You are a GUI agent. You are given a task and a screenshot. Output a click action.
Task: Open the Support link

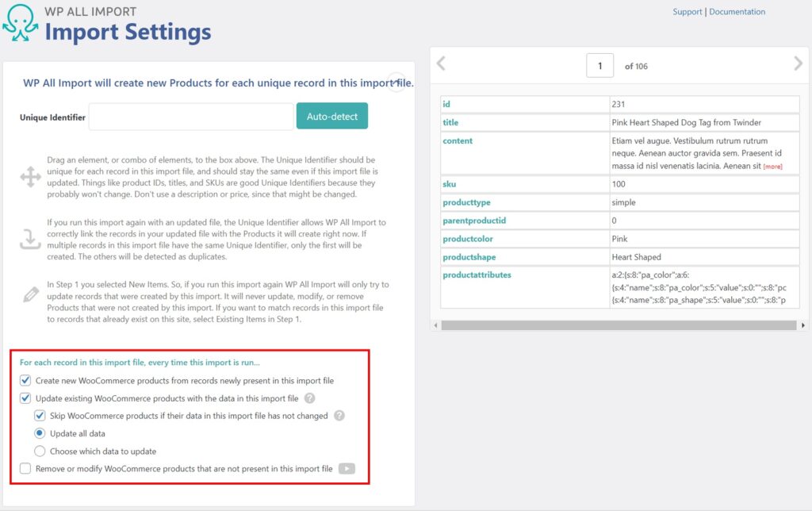687,11
